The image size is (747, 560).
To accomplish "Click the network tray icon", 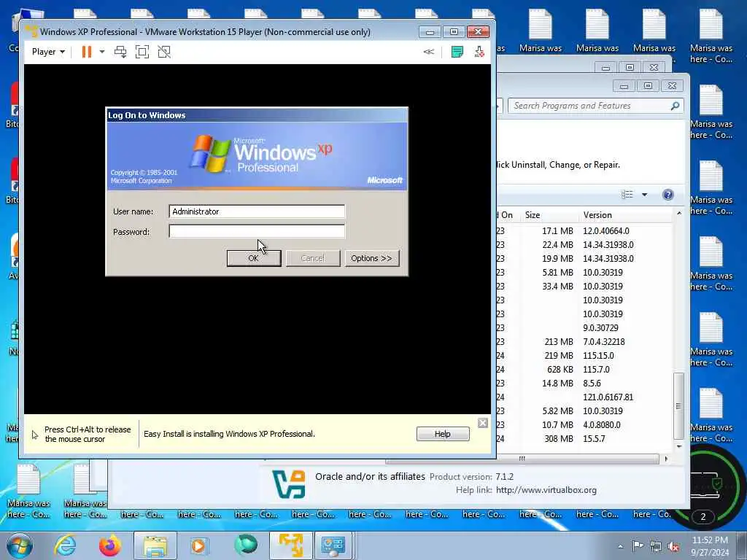I will [x=656, y=546].
